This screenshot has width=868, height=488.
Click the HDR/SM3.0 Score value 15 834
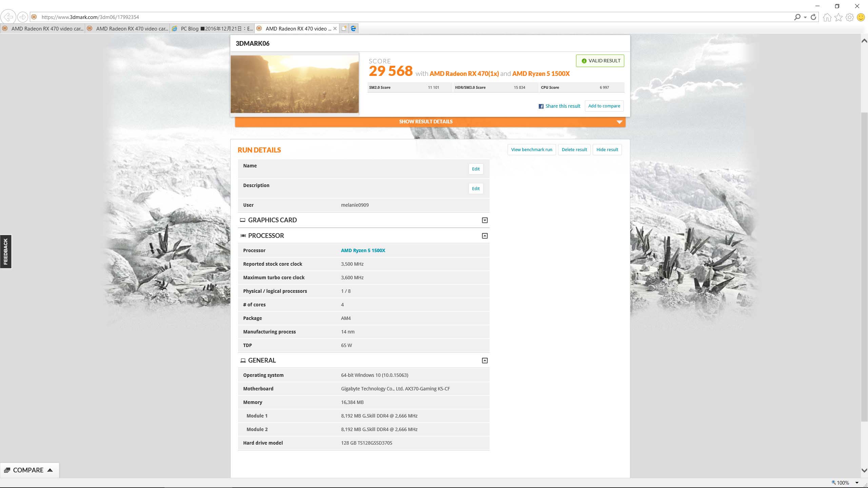click(x=519, y=87)
